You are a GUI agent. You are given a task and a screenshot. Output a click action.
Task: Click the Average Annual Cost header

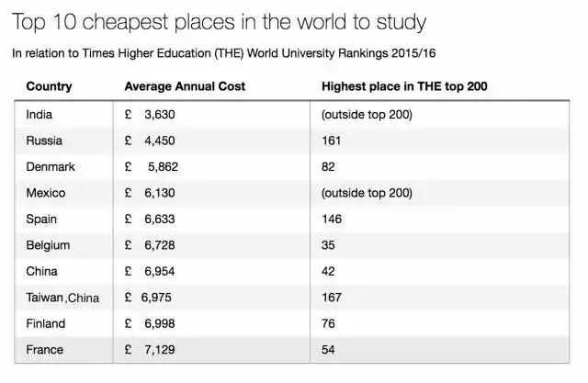[x=185, y=87]
